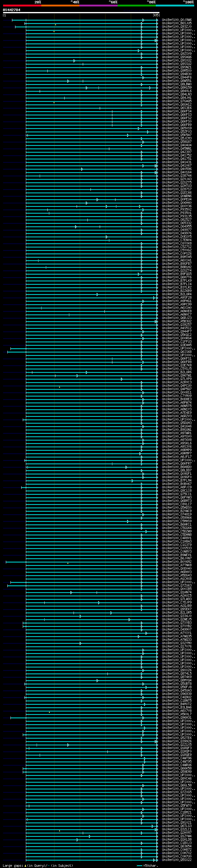Open hit UniRef100_B6SJU5

pyautogui.click(x=177, y=23)
